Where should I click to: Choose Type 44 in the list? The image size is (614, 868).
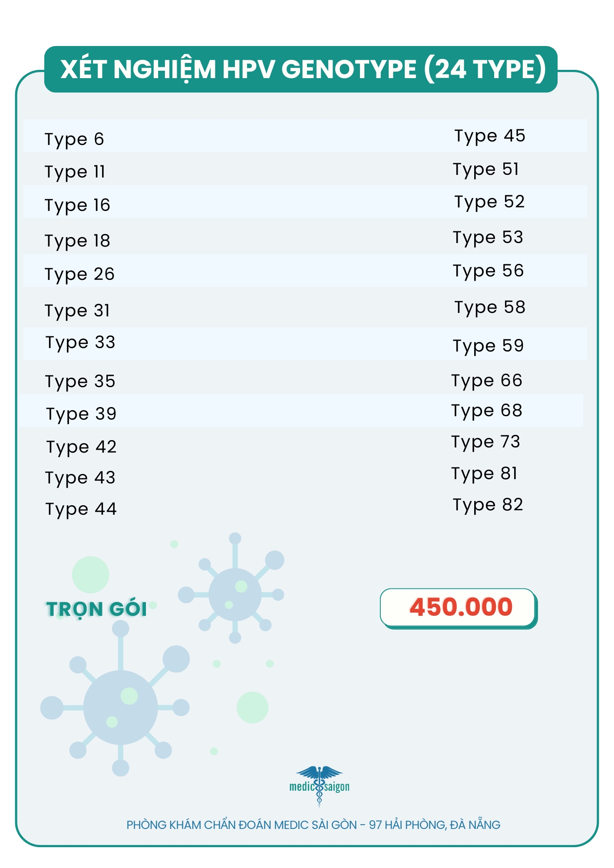pyautogui.click(x=81, y=509)
